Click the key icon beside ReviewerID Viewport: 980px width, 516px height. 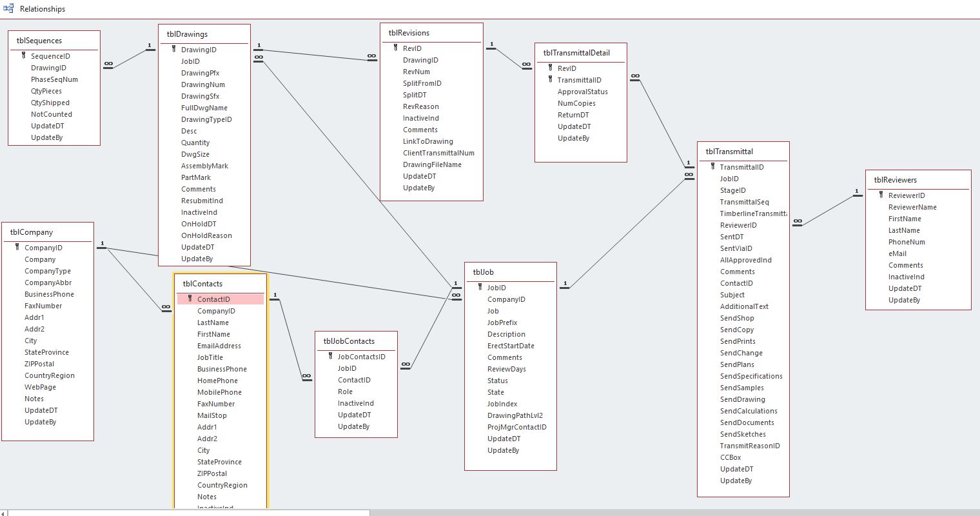(881, 195)
